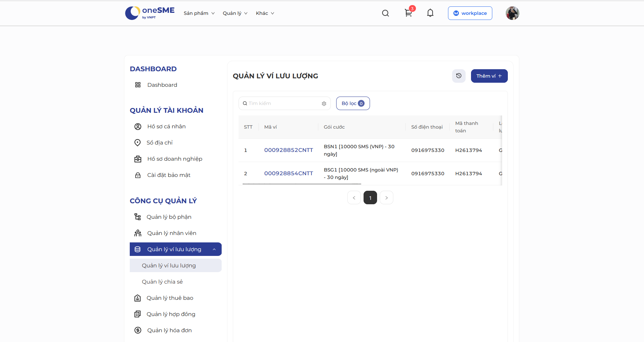Click Sổ địa chỉ location pin icon

138,143
